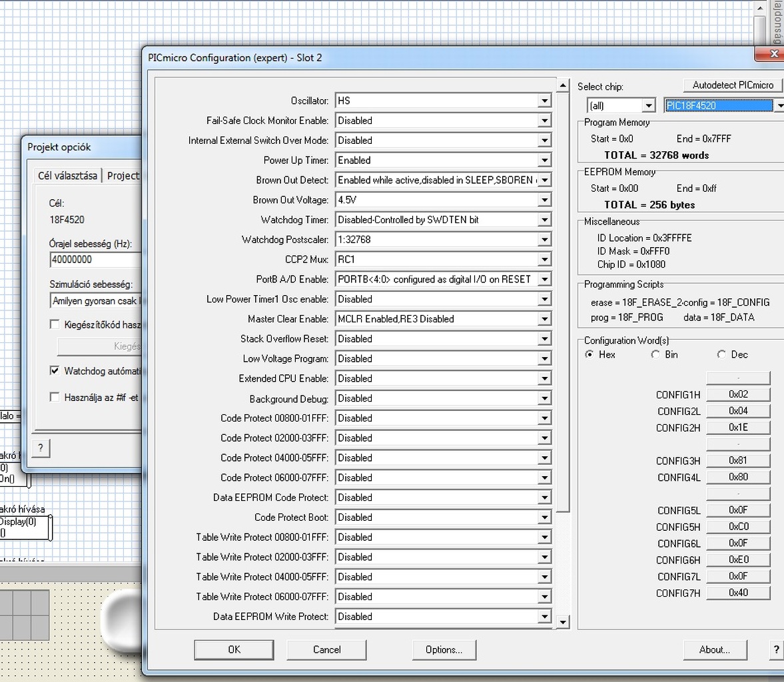The height and width of the screenshot is (682, 784).
Task: Click the help question mark button in Projekt opciók
Action: pyautogui.click(x=41, y=448)
